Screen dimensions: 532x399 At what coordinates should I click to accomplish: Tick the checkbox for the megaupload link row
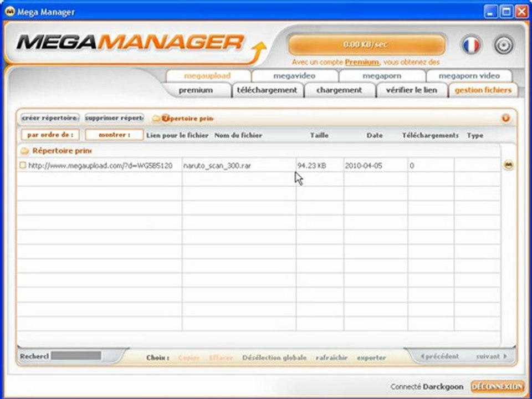pos(23,165)
